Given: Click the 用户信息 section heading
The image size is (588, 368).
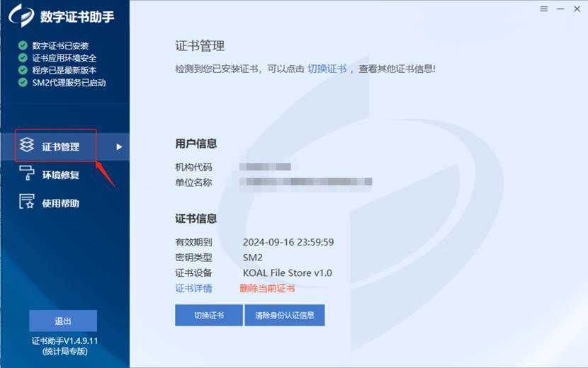Looking at the screenshot, I should (x=196, y=144).
